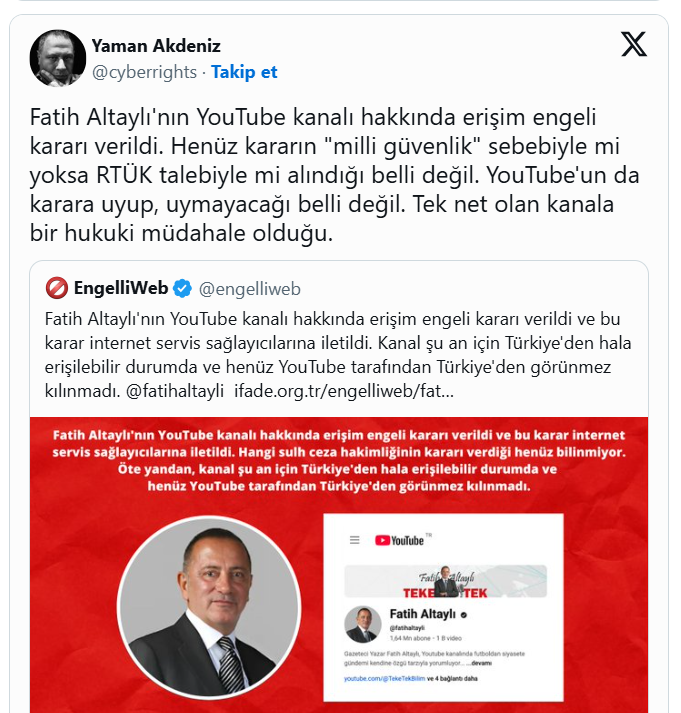Click the YouTube logo in the embedded image

click(399, 540)
